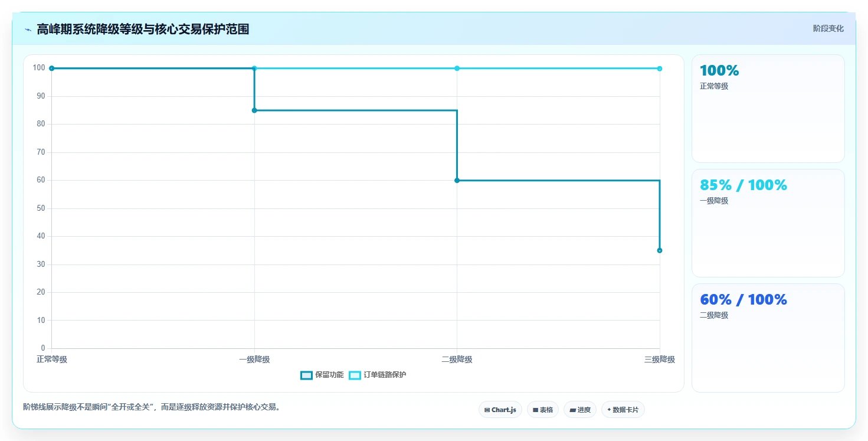Click the 订单链路保护 point above 二级降级
Image resolution: width=868 pixels, height=441 pixels.
(457, 68)
